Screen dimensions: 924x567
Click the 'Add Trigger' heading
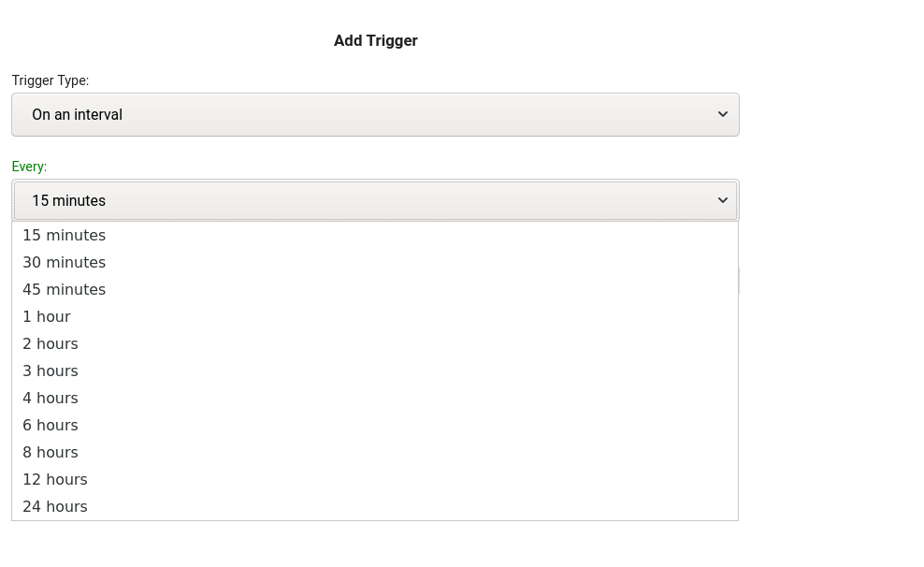pyautogui.click(x=375, y=40)
